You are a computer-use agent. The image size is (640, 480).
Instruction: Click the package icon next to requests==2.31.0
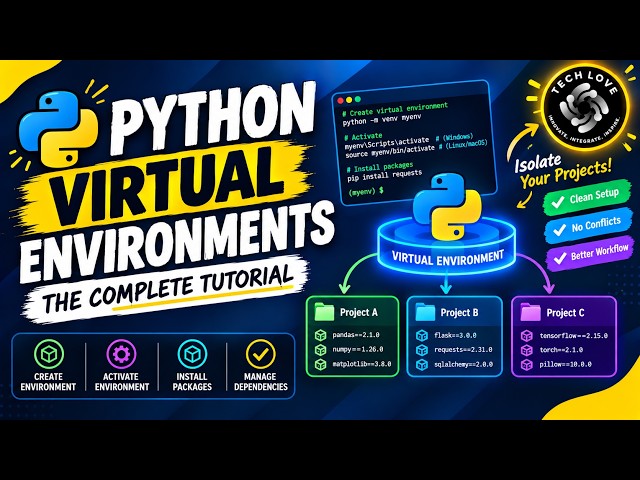[422, 350]
